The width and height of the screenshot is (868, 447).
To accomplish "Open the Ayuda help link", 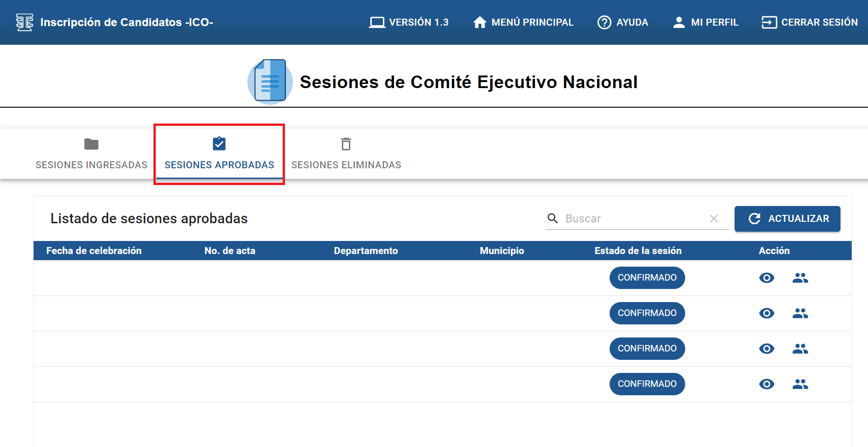I will coord(623,22).
